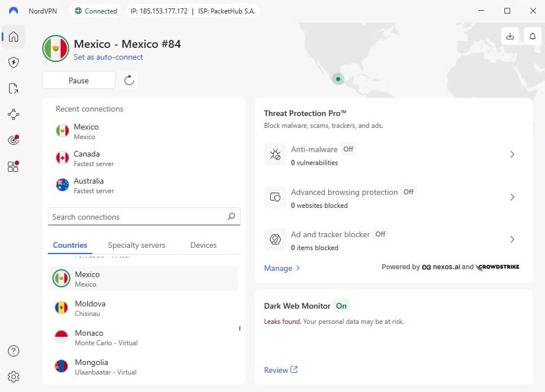Click the reconnect refresh icon next to Pause

(x=128, y=80)
